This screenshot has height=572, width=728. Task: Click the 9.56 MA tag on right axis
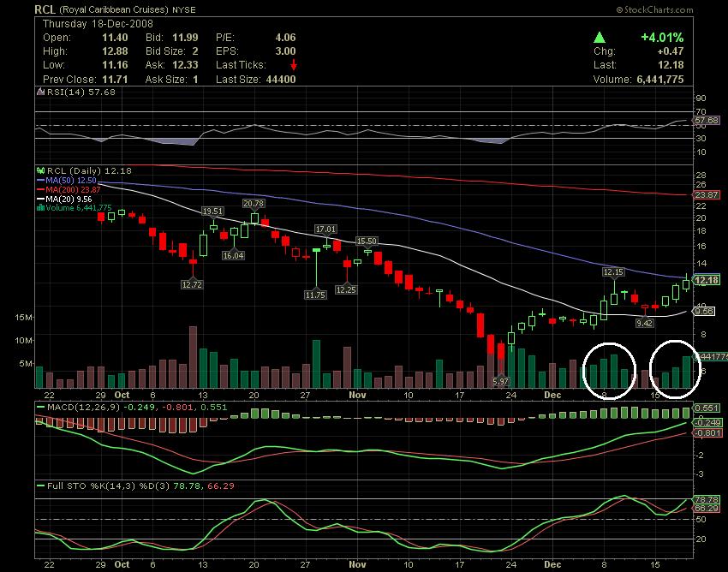click(x=705, y=312)
